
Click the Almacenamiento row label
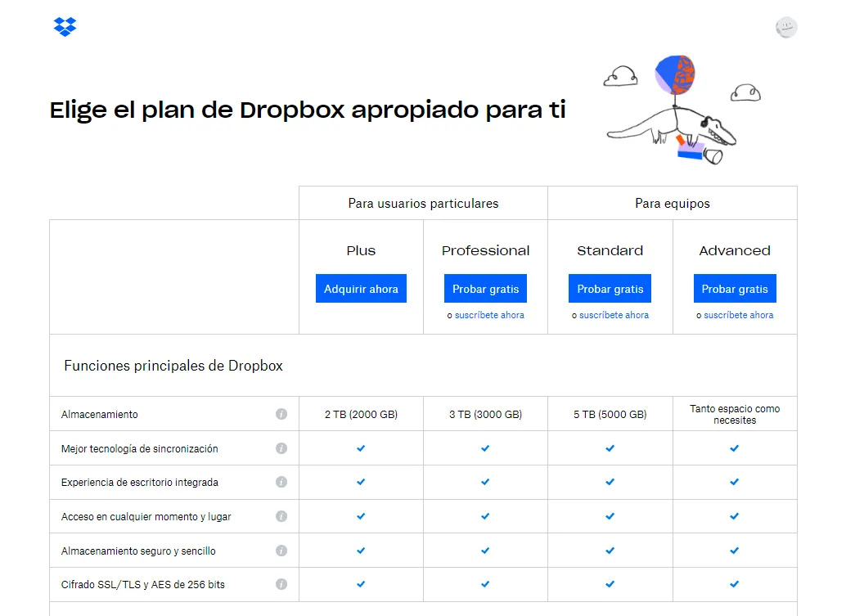point(99,414)
